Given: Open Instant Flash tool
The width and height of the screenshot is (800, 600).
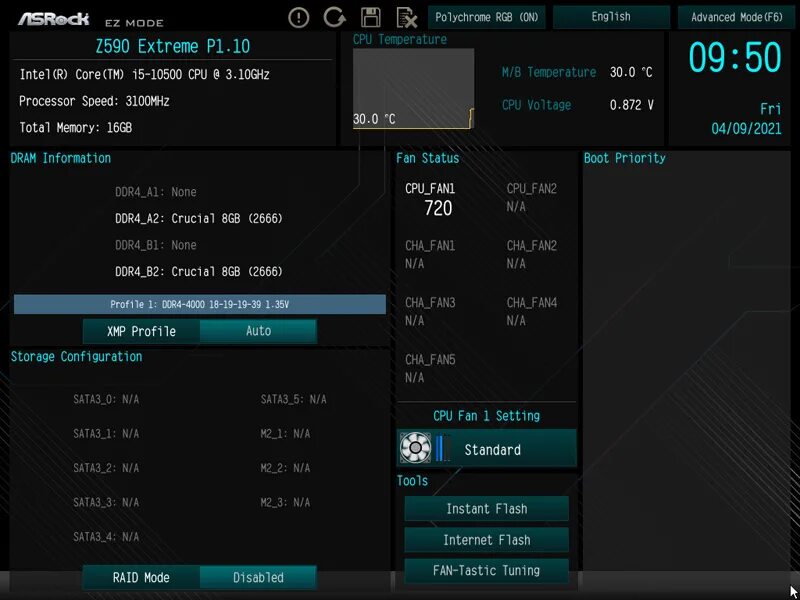Looking at the screenshot, I should (487, 509).
